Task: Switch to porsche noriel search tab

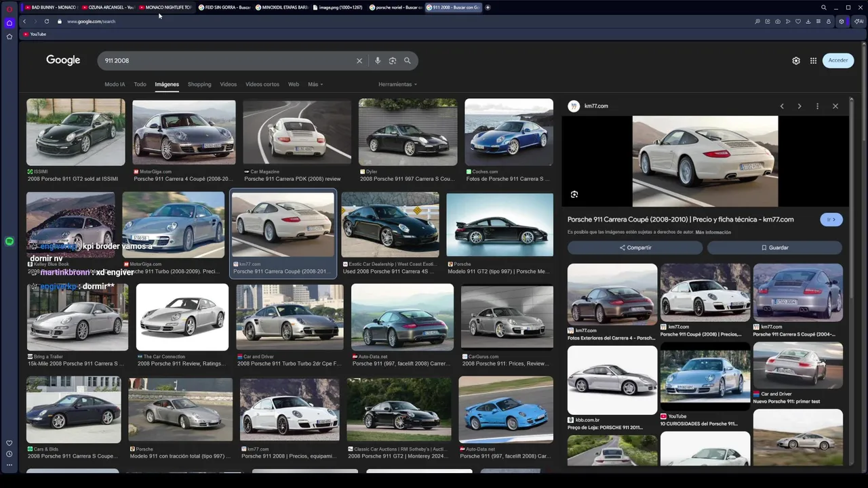Action: pos(396,7)
